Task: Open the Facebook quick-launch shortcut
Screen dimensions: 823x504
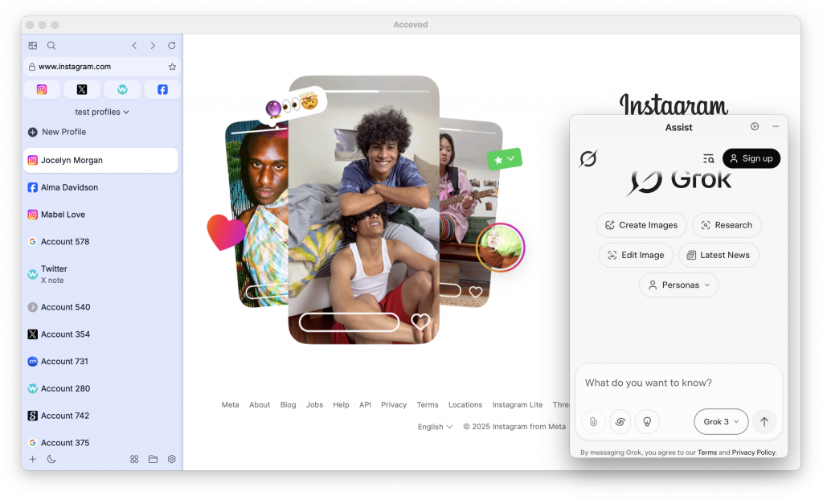Action: pyautogui.click(x=162, y=89)
